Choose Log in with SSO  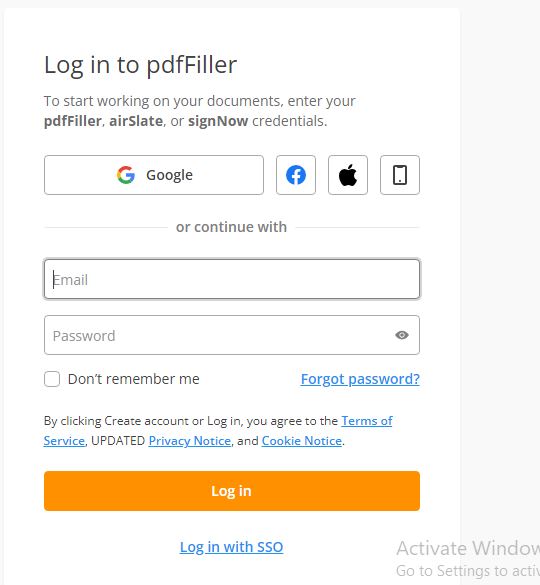pos(231,547)
